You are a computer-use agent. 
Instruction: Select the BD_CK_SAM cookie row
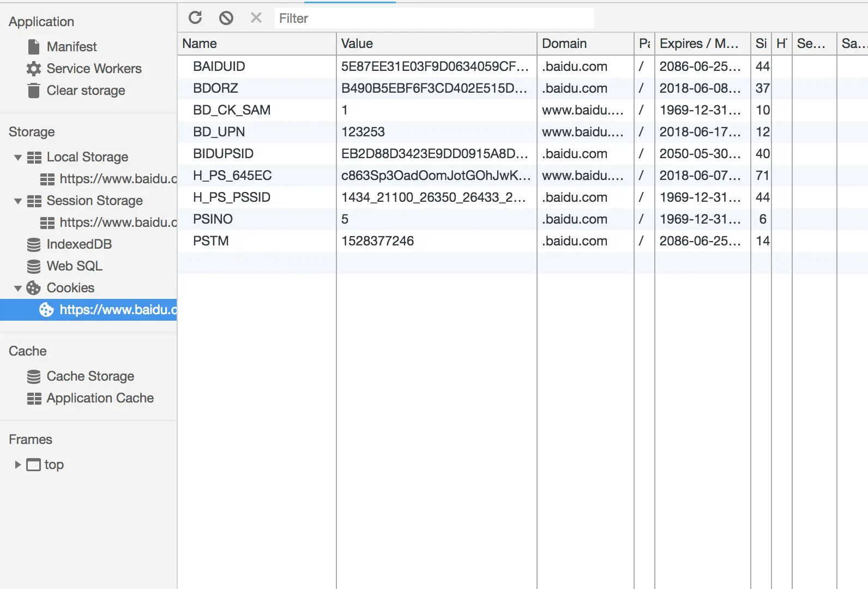click(x=523, y=110)
